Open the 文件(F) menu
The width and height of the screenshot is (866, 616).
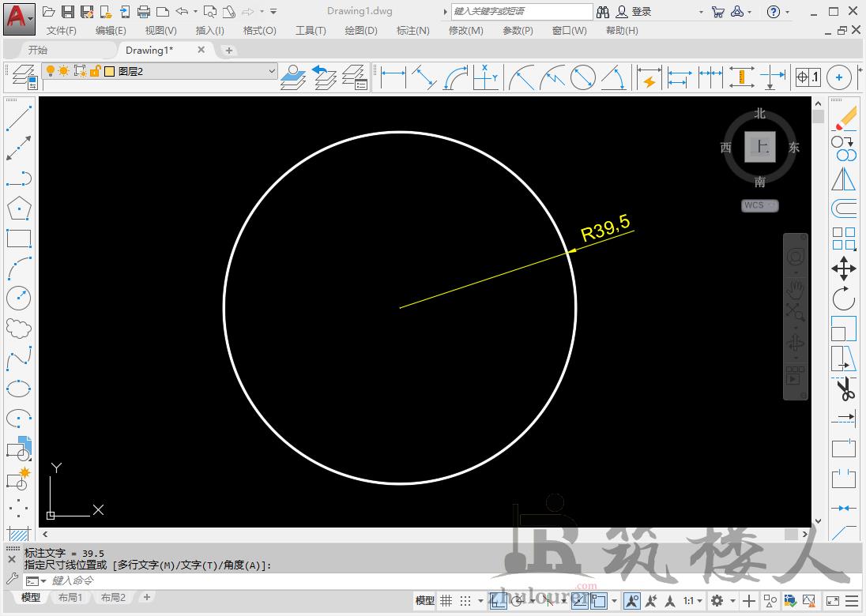(62, 31)
